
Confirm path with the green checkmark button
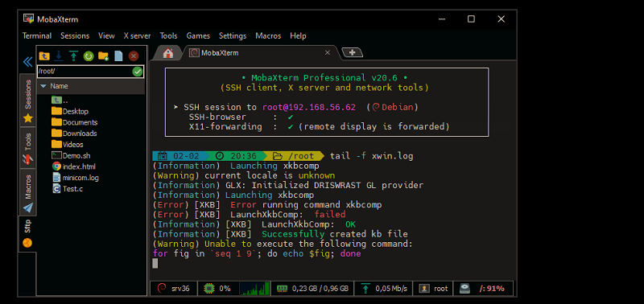click(137, 72)
